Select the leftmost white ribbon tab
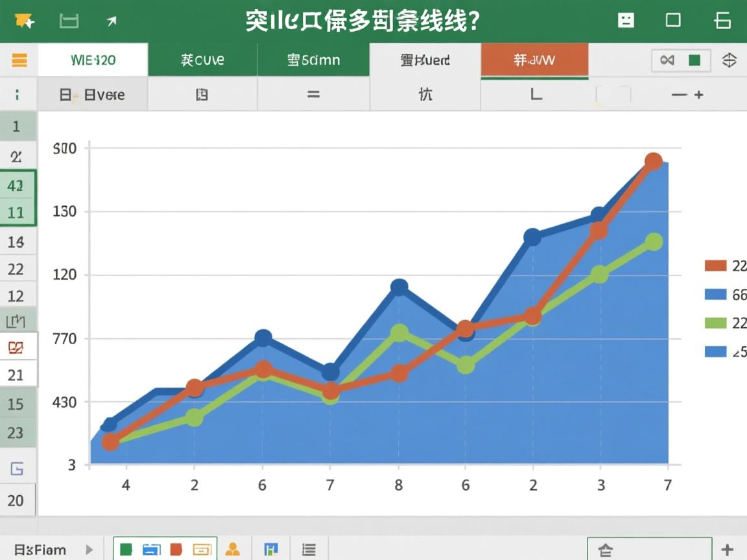 [94, 60]
